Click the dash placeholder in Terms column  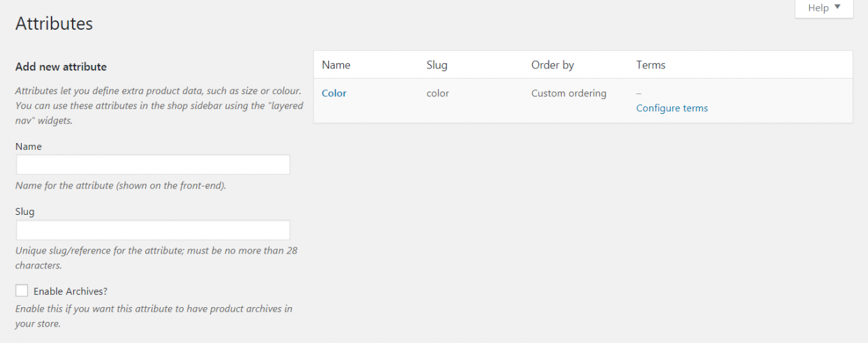(639, 93)
